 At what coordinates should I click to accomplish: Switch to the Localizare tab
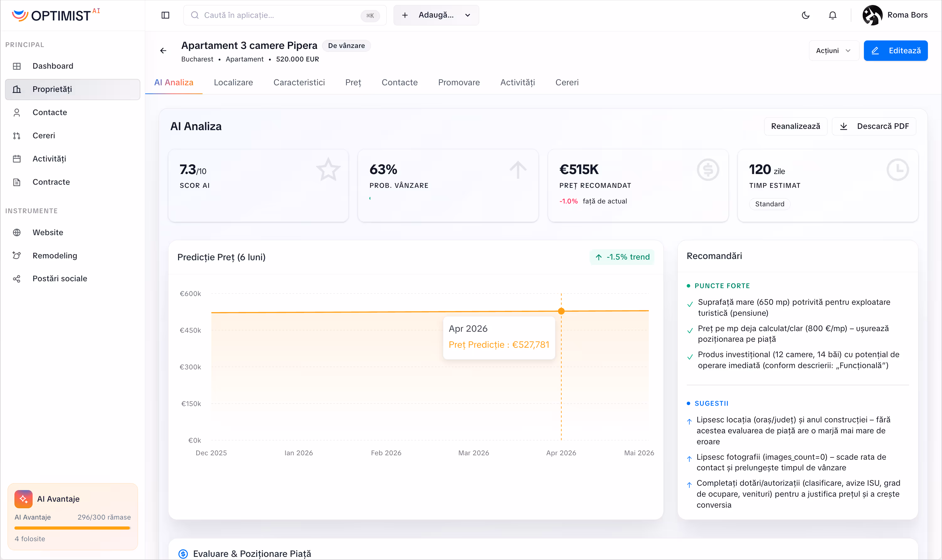pos(233,82)
